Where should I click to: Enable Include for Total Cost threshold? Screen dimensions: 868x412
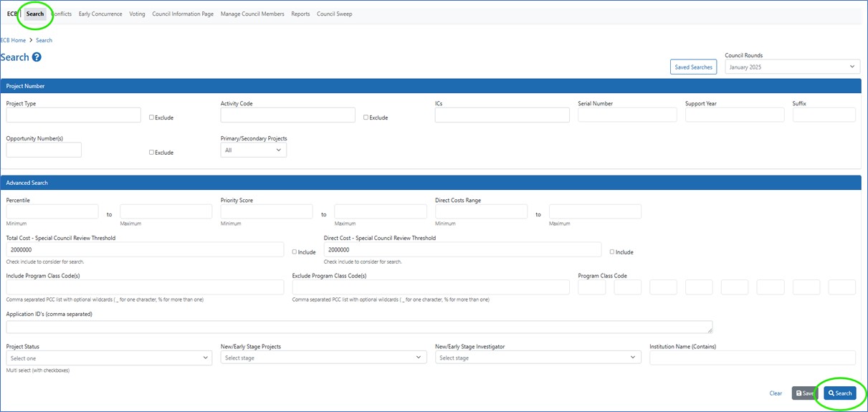pyautogui.click(x=295, y=251)
